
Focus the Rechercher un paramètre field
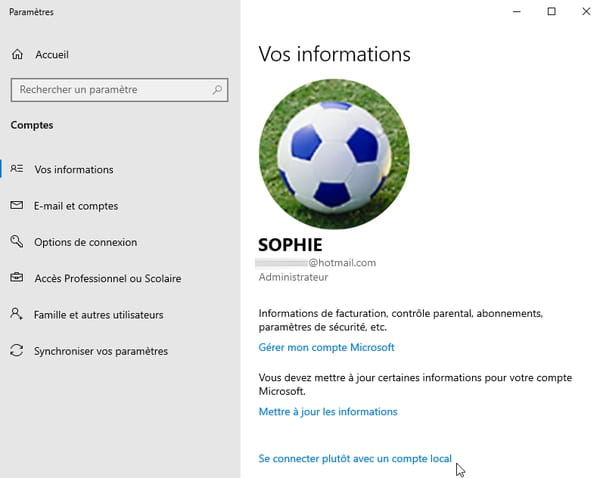[119, 90]
